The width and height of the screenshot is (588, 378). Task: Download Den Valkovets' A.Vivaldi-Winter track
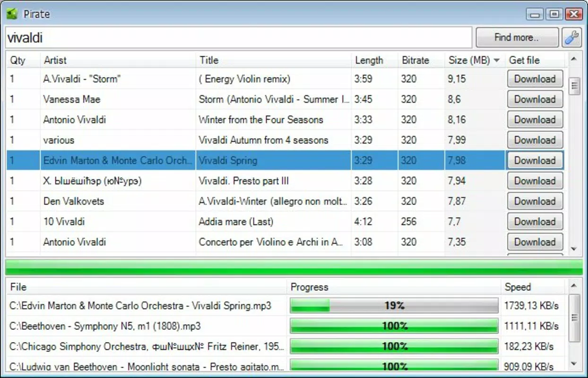535,201
